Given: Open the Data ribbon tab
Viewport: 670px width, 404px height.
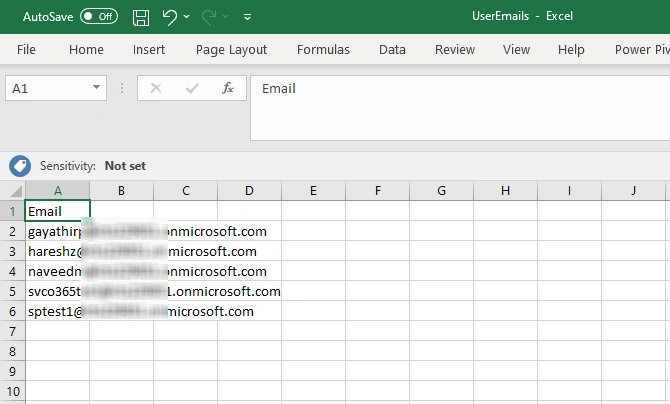Looking at the screenshot, I should pyautogui.click(x=392, y=50).
